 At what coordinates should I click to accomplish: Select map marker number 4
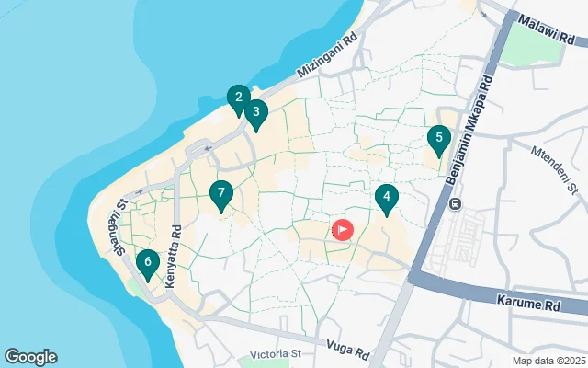[387, 199]
